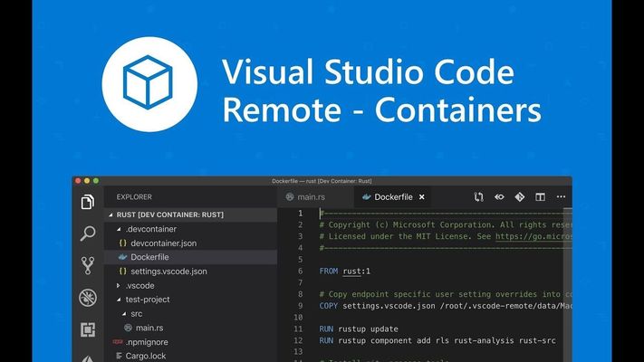Split the editor with split icon

[x=540, y=197]
